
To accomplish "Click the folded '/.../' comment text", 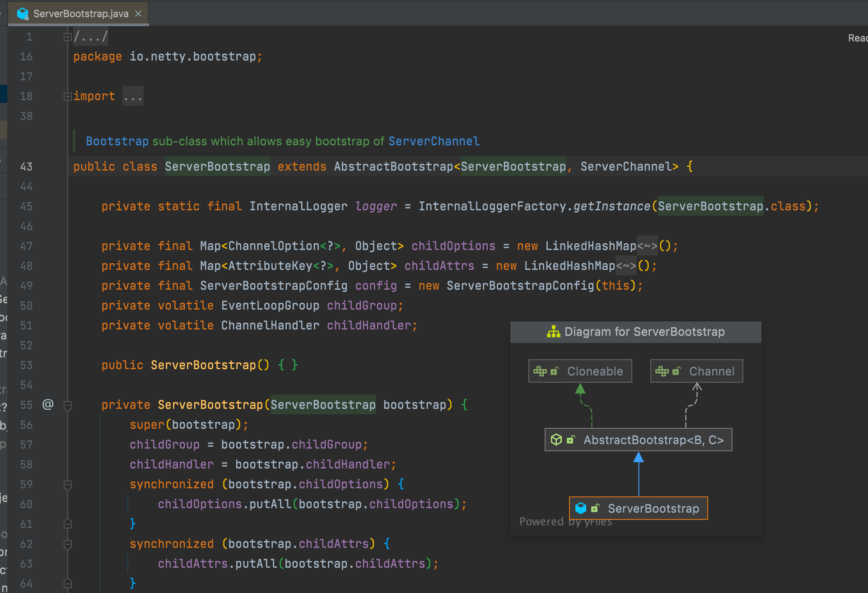I will (91, 37).
